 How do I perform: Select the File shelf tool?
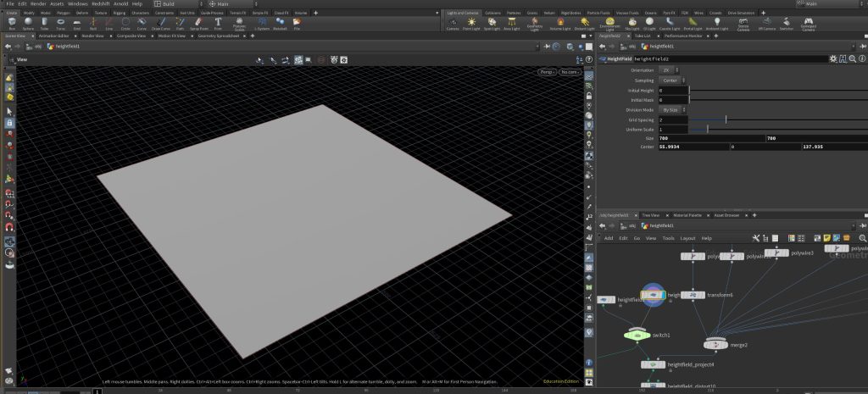(x=298, y=23)
